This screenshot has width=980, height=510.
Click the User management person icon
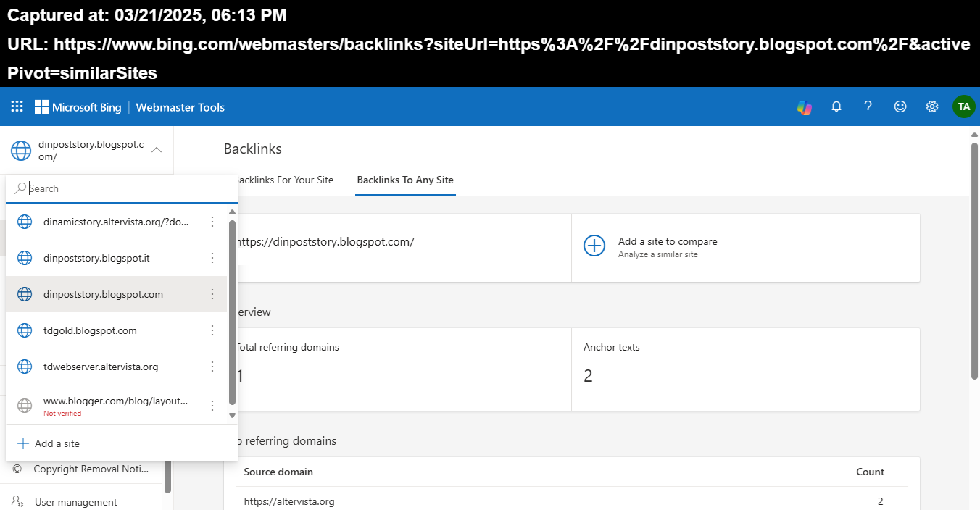point(17,502)
